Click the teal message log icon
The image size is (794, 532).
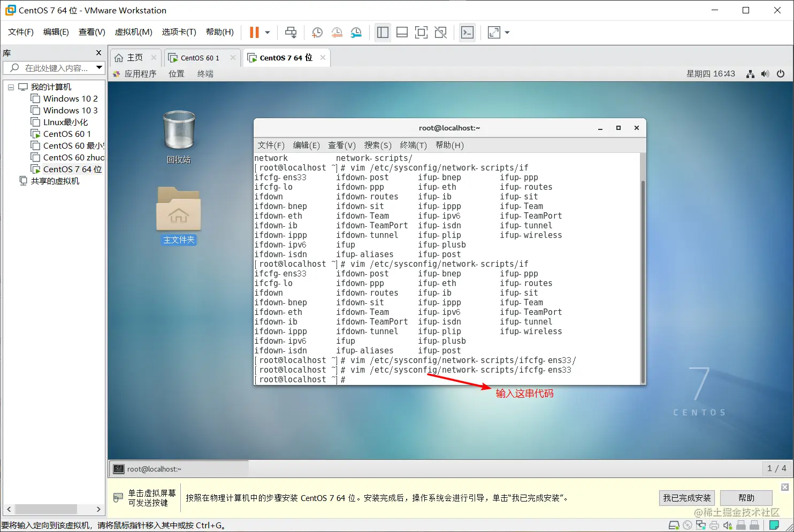(x=774, y=526)
